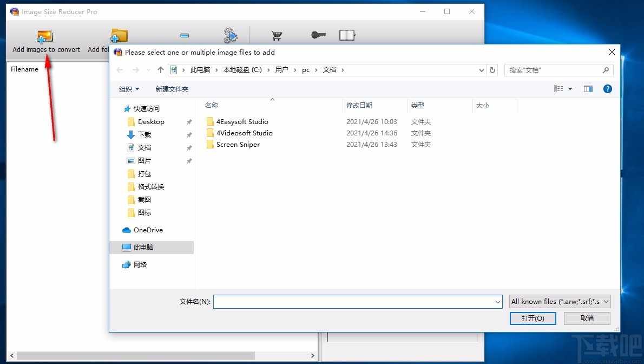The image size is (644, 364).
Task: Open the file type filter dropdown
Action: (560, 302)
